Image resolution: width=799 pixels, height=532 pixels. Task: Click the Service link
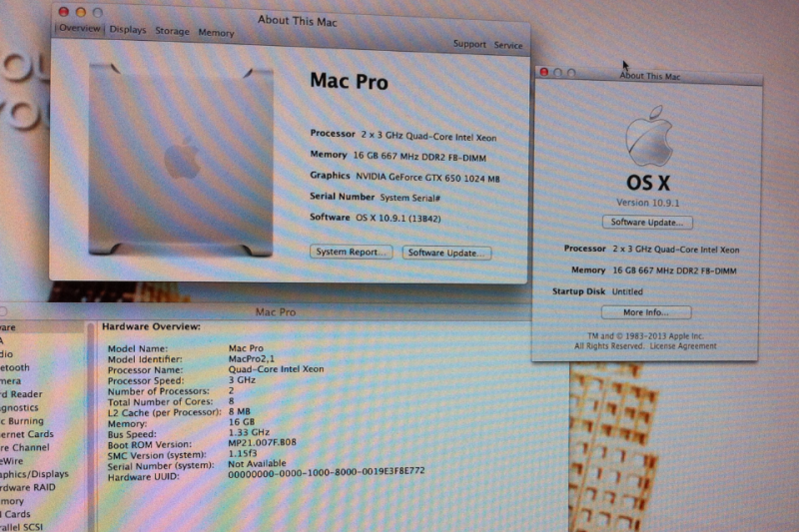pyautogui.click(x=508, y=45)
